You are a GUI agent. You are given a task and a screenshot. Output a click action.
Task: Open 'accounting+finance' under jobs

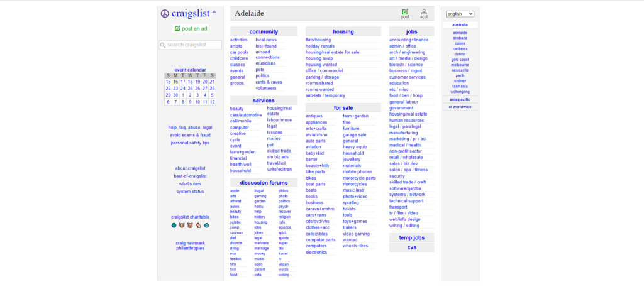(409, 40)
